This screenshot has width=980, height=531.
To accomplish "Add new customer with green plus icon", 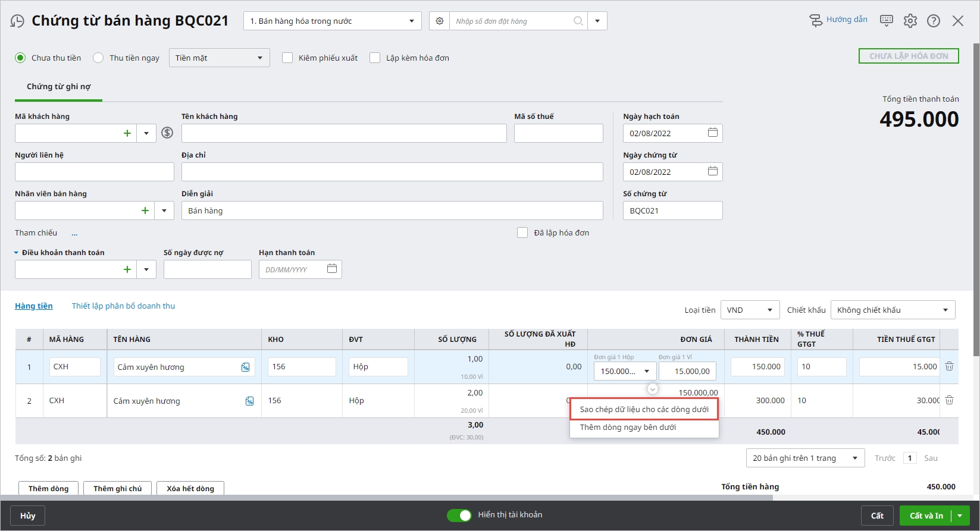I will 127,133.
